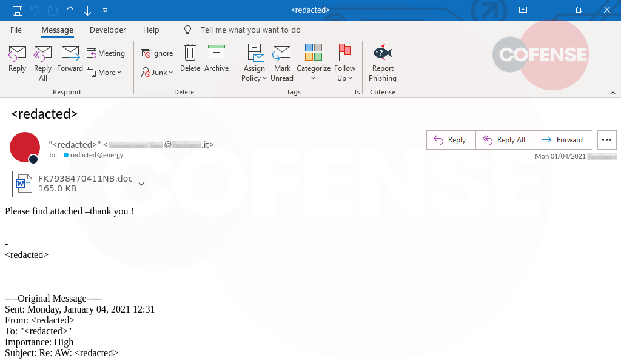
Task: Open the Junk dropdown menu
Action: pyautogui.click(x=157, y=73)
